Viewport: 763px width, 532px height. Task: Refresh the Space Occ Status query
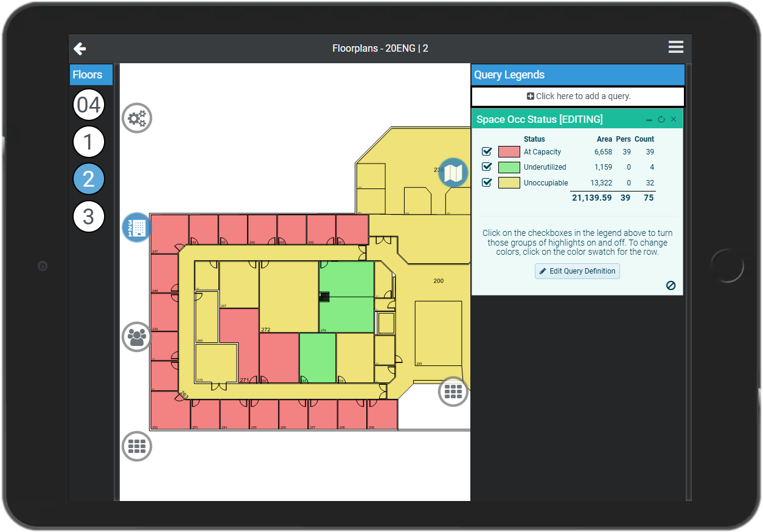pos(661,119)
